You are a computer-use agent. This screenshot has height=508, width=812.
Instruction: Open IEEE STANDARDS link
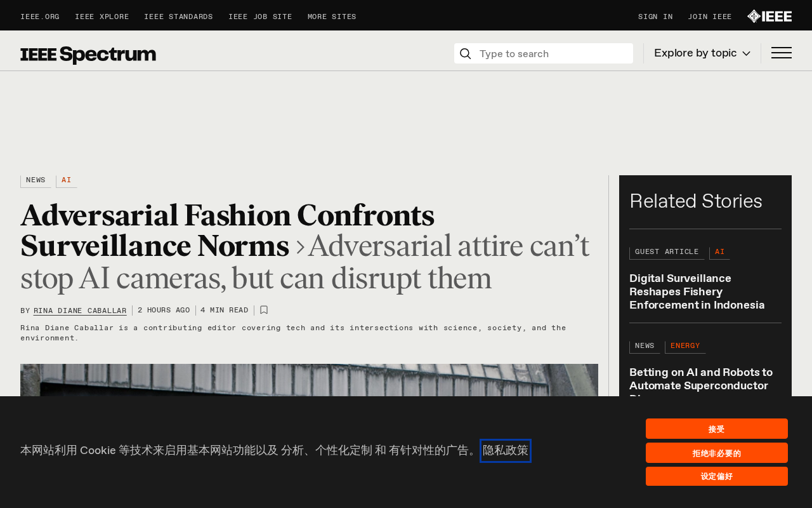pos(178,17)
